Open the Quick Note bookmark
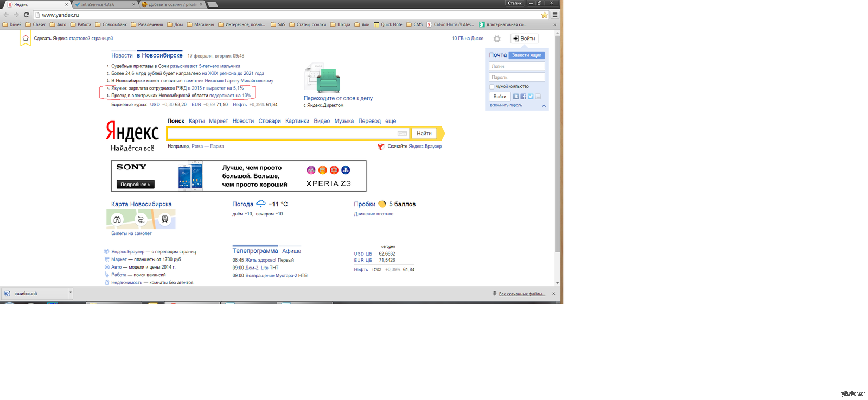The image size is (868, 400). [x=388, y=24]
